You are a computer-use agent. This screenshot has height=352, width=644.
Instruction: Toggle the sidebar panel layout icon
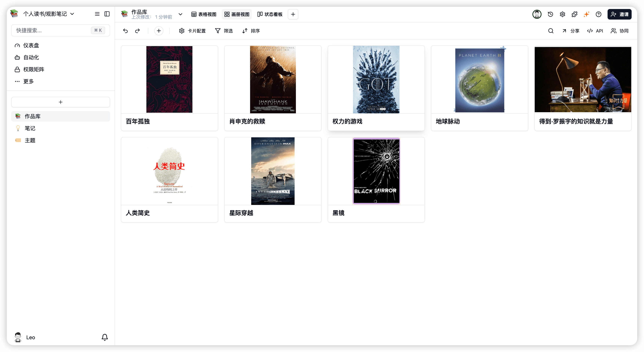107,14
